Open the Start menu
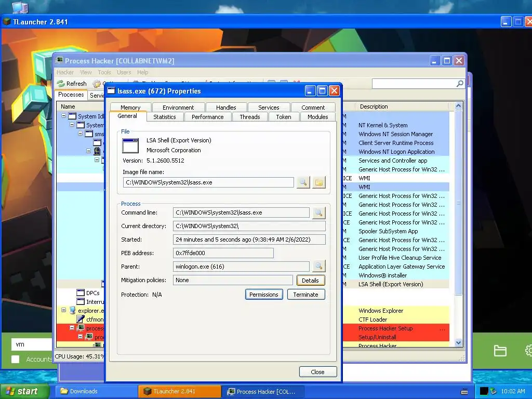The height and width of the screenshot is (399, 532). coord(24,391)
